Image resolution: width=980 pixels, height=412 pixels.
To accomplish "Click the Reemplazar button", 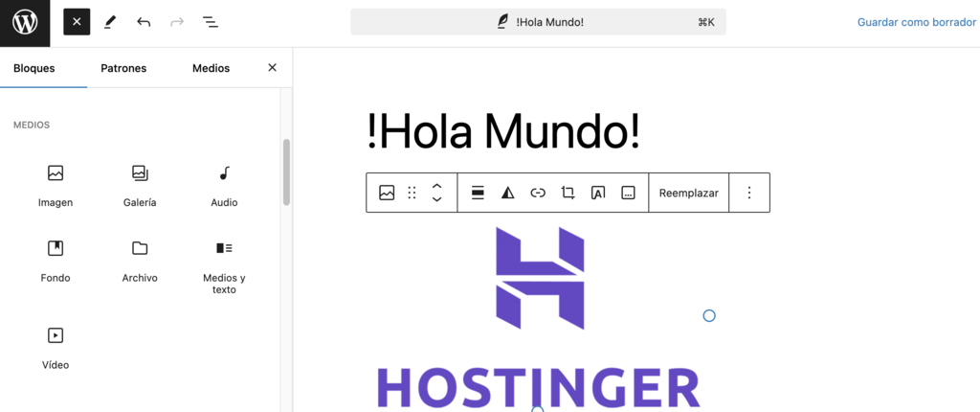I will pos(689,193).
